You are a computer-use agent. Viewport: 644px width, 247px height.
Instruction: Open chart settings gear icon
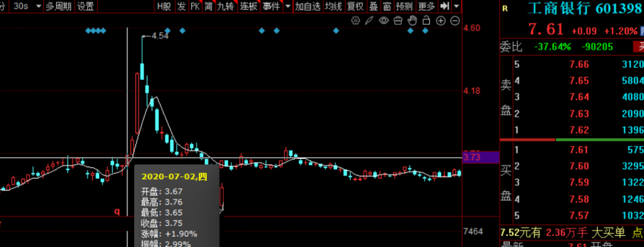tap(355, 20)
